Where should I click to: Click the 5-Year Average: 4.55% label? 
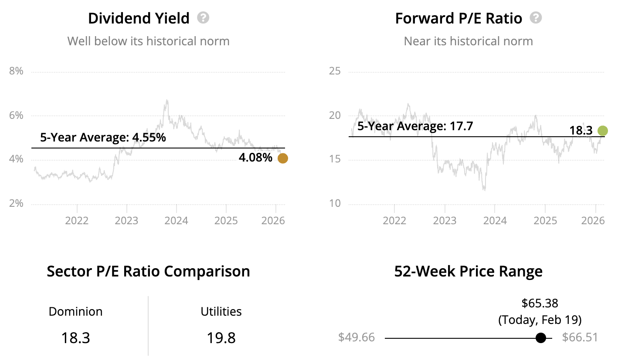pyautogui.click(x=103, y=138)
